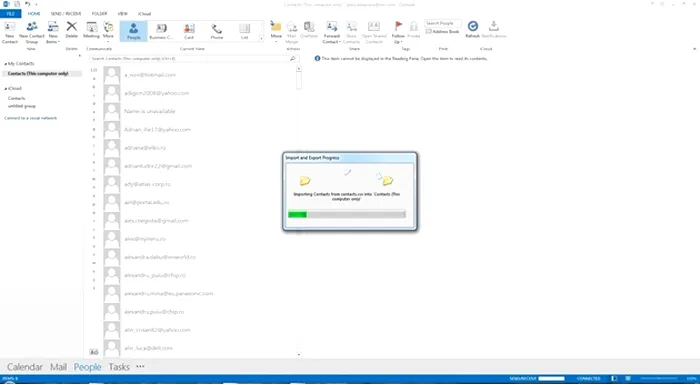Image resolution: width=700 pixels, height=384 pixels.
Task: Click Connect to a social network link
Action: [31, 118]
